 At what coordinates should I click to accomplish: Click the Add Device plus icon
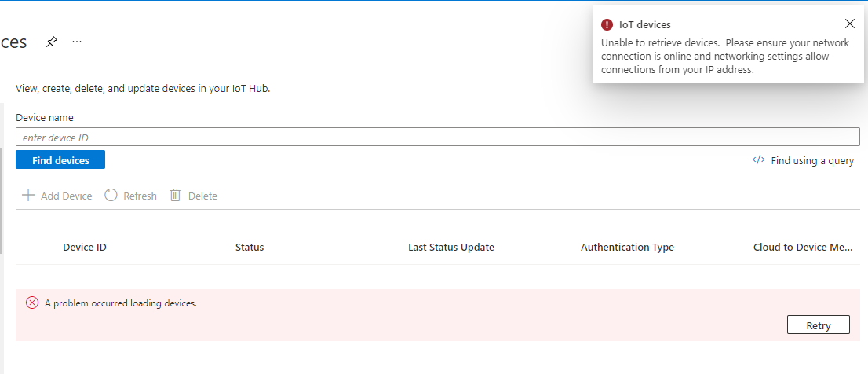[27, 195]
